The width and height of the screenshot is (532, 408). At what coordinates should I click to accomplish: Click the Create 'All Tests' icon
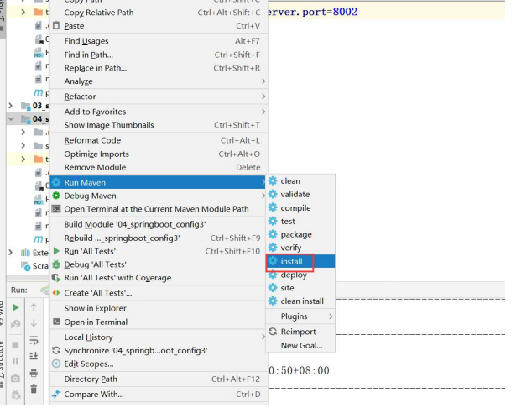tap(56, 293)
